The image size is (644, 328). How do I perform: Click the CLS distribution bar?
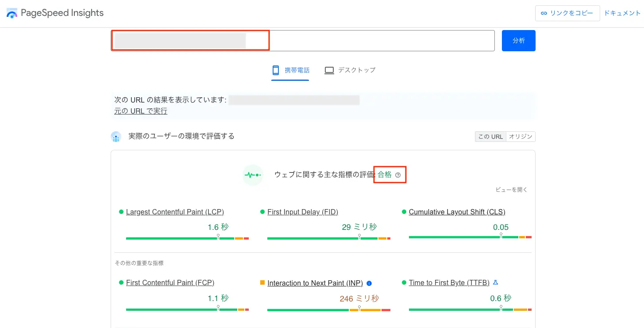click(x=470, y=237)
